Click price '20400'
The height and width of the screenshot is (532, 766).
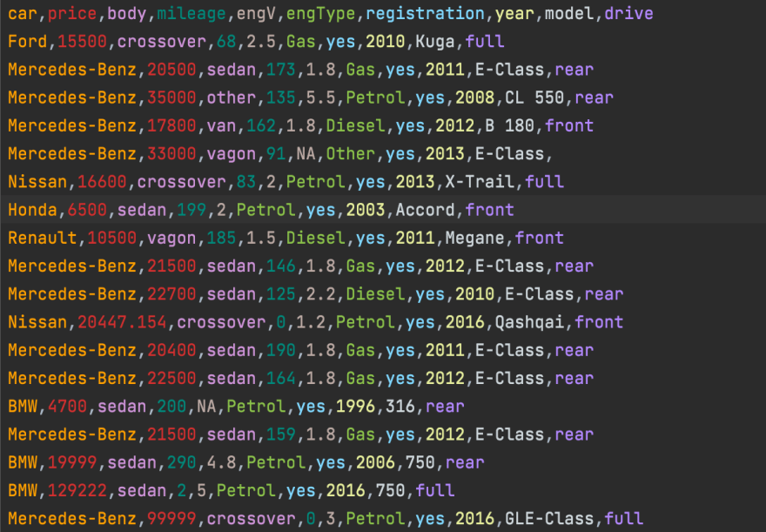pyautogui.click(x=171, y=351)
